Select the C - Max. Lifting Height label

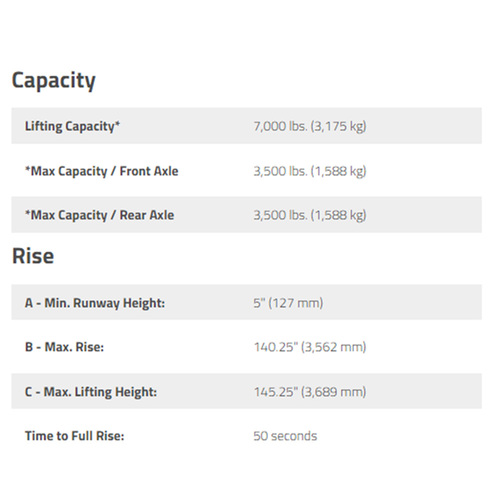[x=91, y=392]
